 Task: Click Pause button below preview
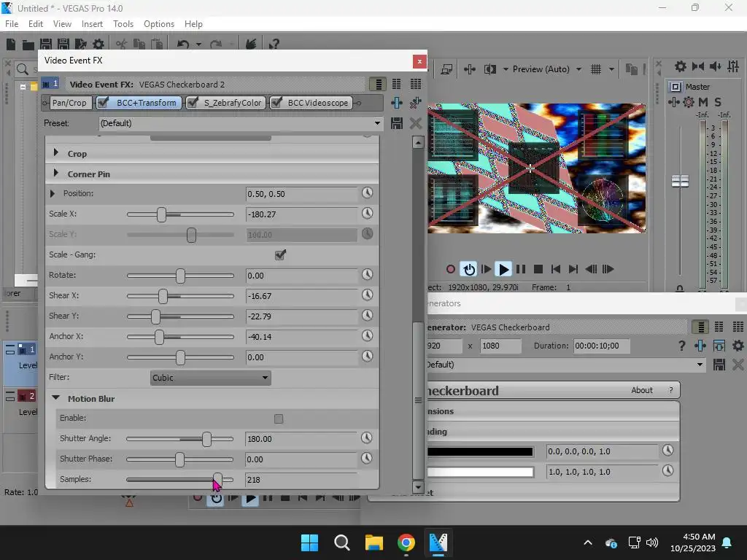521,269
